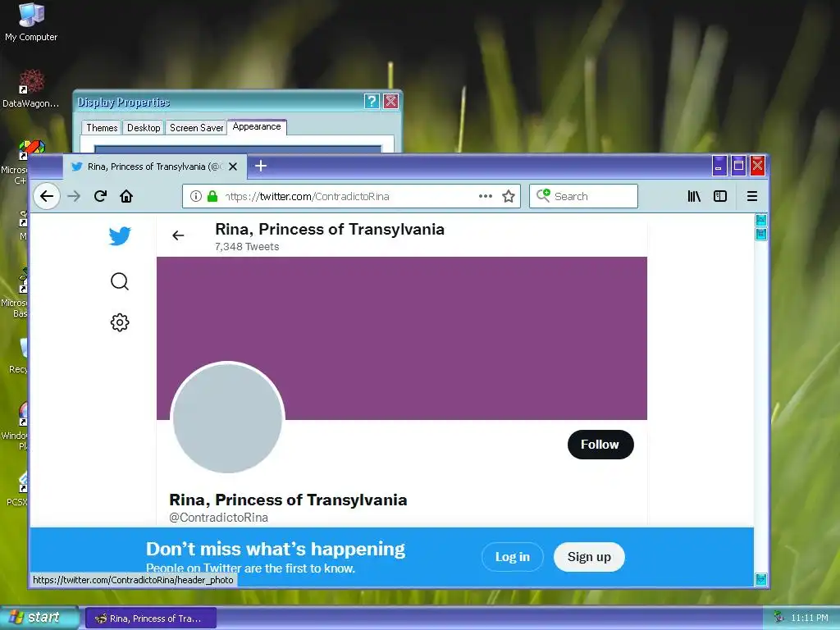Viewport: 840px width, 630px height.
Task: Click the Twitter bird logo in sidebar
Action: coord(120,235)
